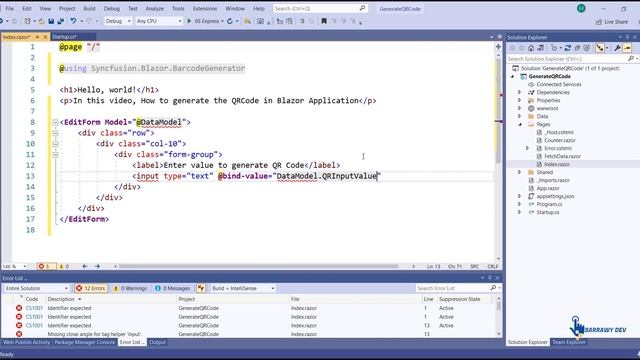Toggle the 0 Warnings filter button
The width and height of the screenshot is (640, 360).
(x=130, y=288)
